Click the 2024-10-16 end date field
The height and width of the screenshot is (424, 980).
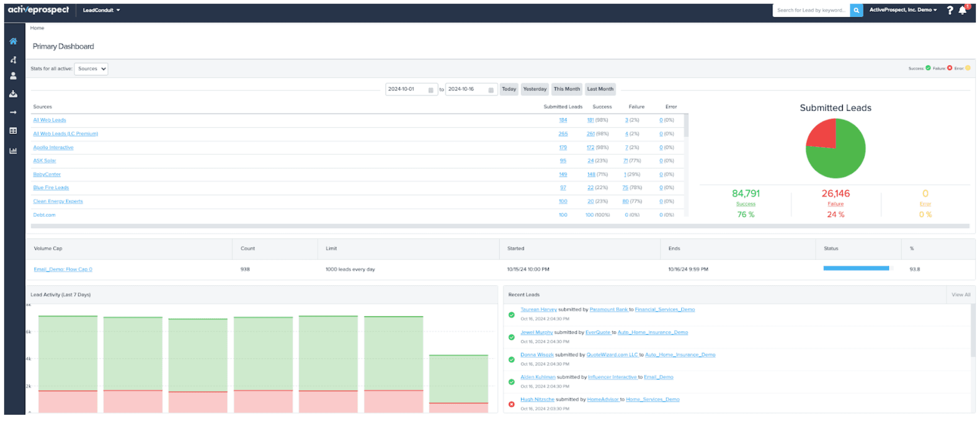471,89
